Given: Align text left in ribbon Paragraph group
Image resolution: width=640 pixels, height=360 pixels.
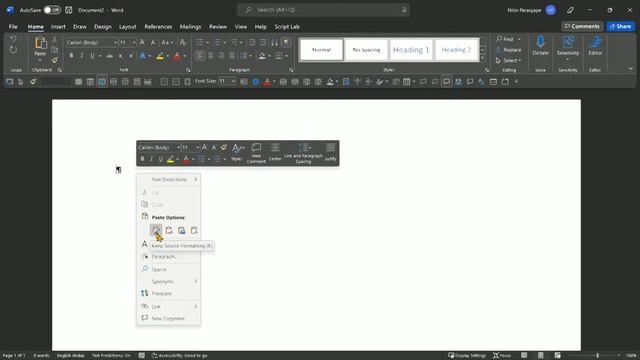Looking at the screenshot, I should coord(200,56).
